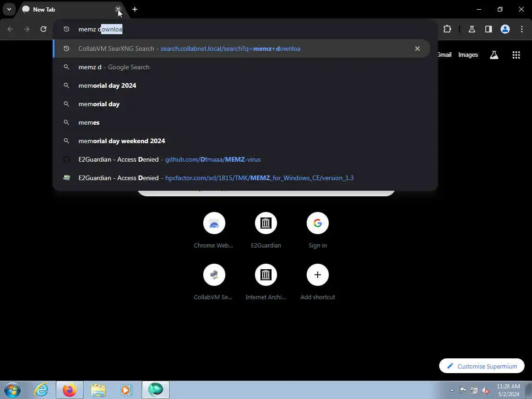Viewport: 532px width, 399px height.
Task: Open the github.com Dfmaaa MEMZ-virus suggestion
Action: pos(242,159)
